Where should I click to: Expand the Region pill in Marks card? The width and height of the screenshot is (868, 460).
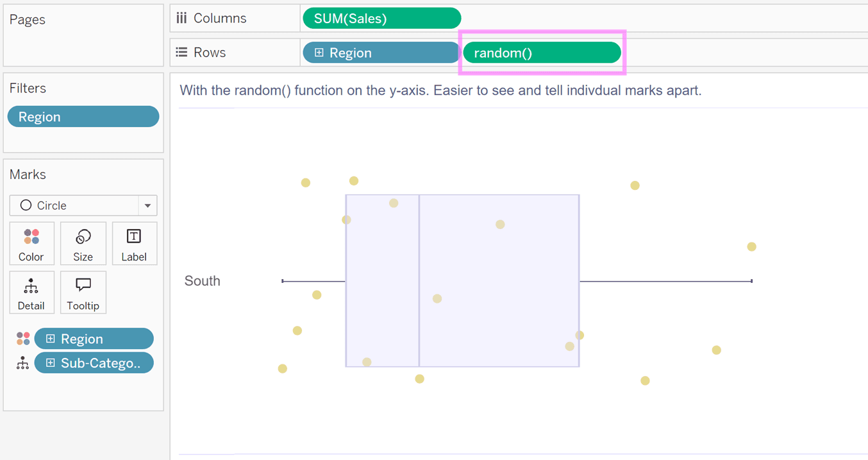tap(51, 339)
